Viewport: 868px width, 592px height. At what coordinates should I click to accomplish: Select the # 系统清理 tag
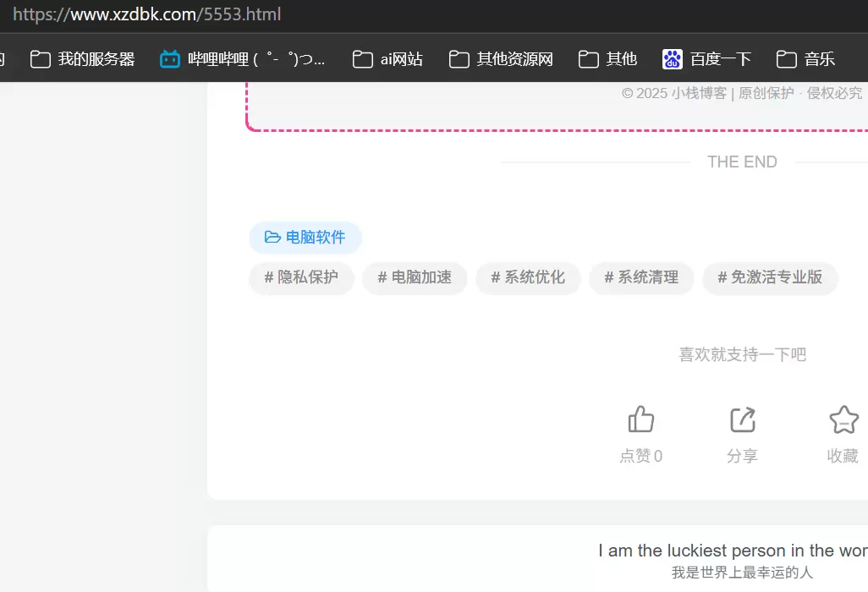pos(641,277)
